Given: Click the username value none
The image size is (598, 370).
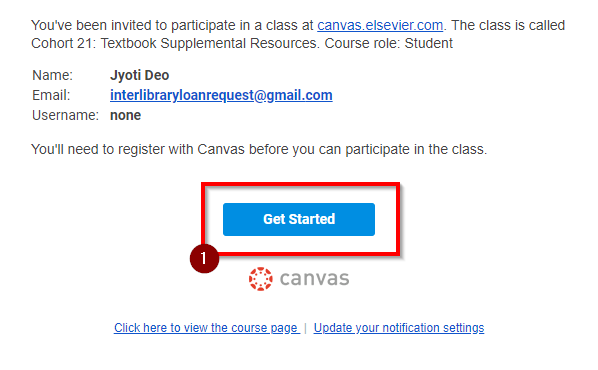Looking at the screenshot, I should (x=125, y=115).
